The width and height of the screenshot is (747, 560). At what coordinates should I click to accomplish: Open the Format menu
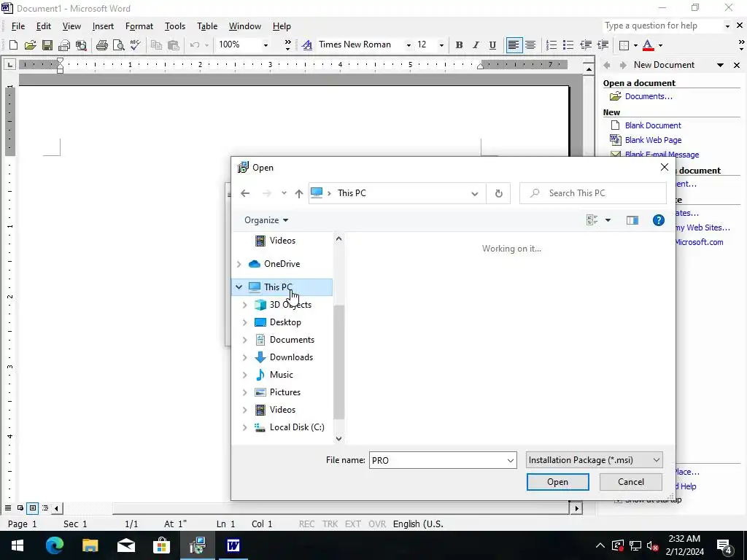coord(139,26)
